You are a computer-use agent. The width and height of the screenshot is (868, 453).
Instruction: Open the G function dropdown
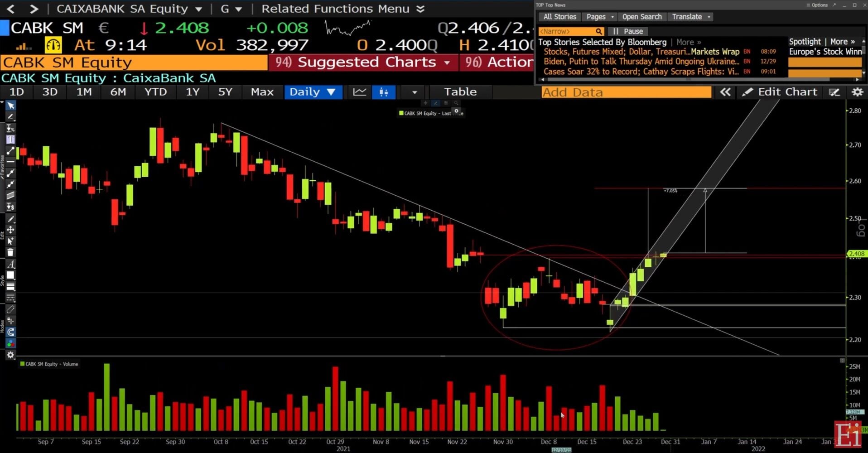231,9
